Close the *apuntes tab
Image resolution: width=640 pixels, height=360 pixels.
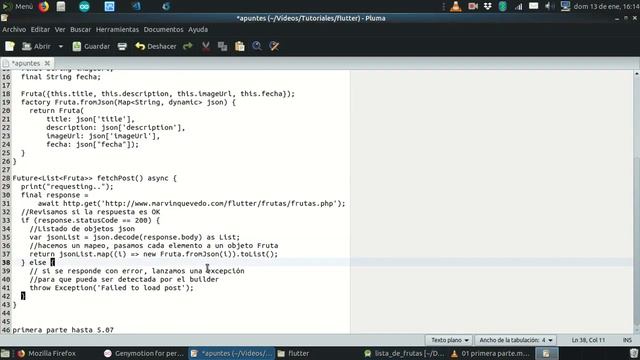point(47,63)
